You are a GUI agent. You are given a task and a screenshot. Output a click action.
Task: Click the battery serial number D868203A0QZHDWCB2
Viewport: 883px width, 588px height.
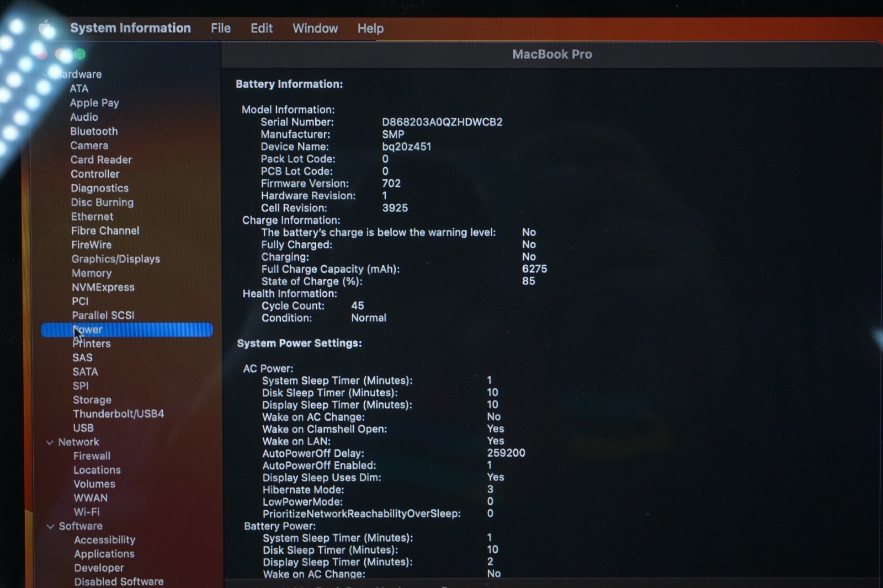click(442, 122)
